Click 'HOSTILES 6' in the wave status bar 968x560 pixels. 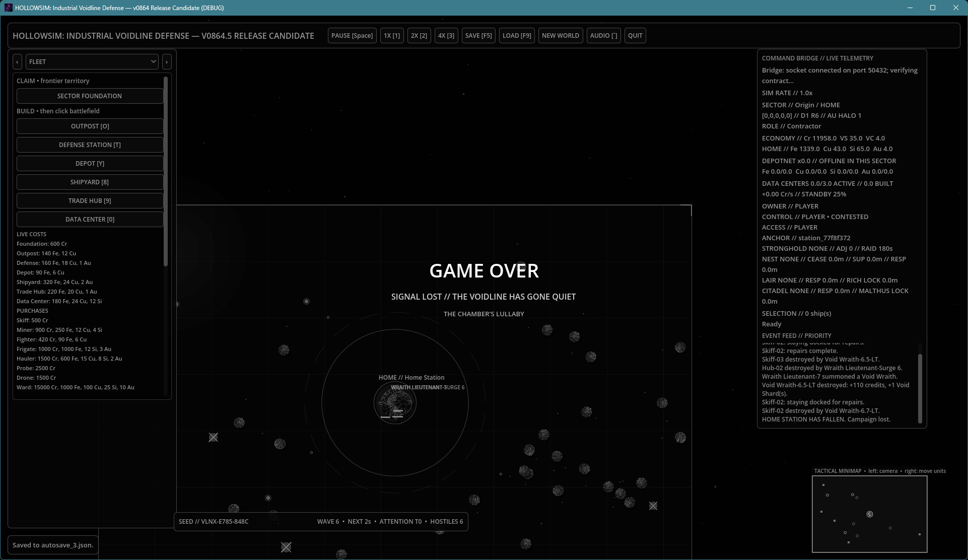coord(447,522)
